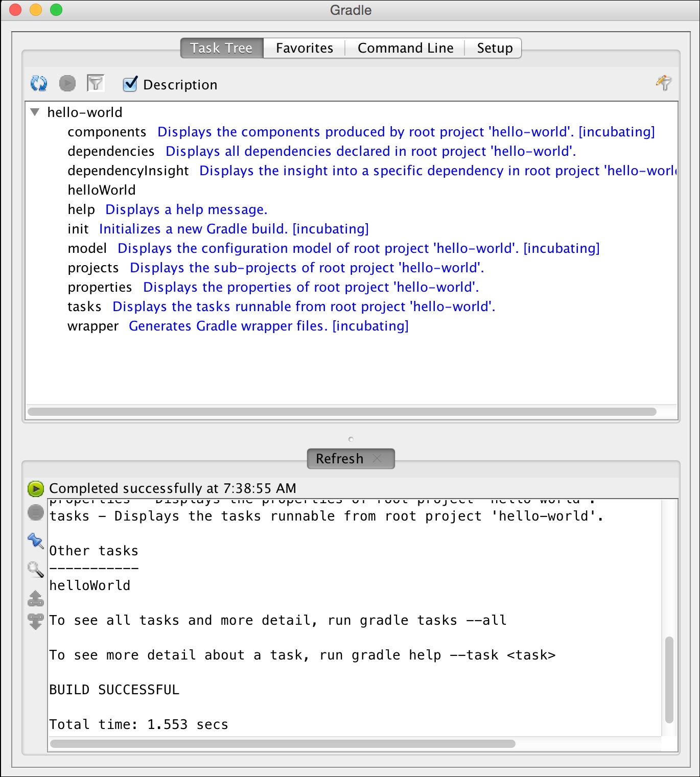
Task: Select the tasks task row
Action: tap(84, 307)
